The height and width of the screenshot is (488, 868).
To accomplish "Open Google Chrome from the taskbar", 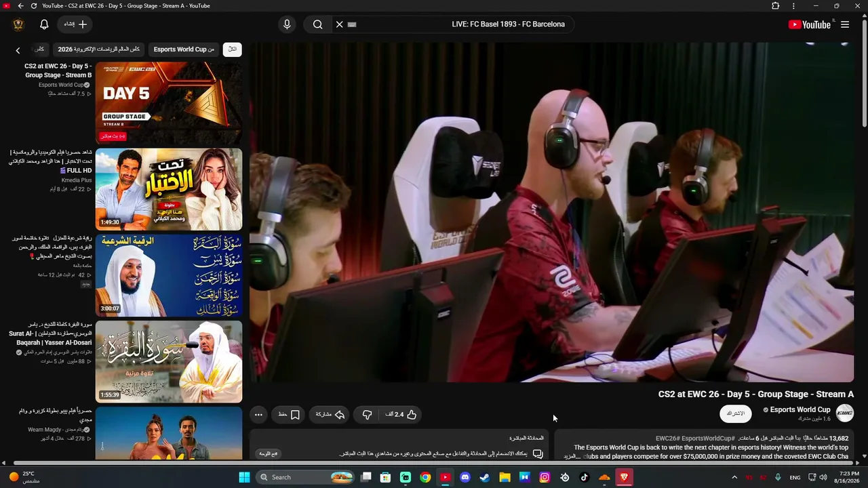I will [x=425, y=477].
